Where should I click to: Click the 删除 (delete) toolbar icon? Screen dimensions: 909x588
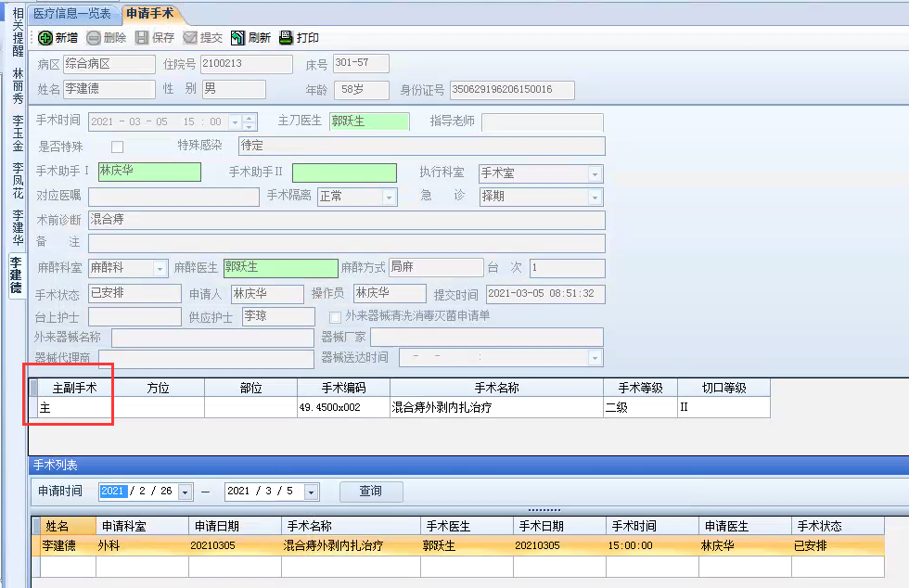coord(94,38)
